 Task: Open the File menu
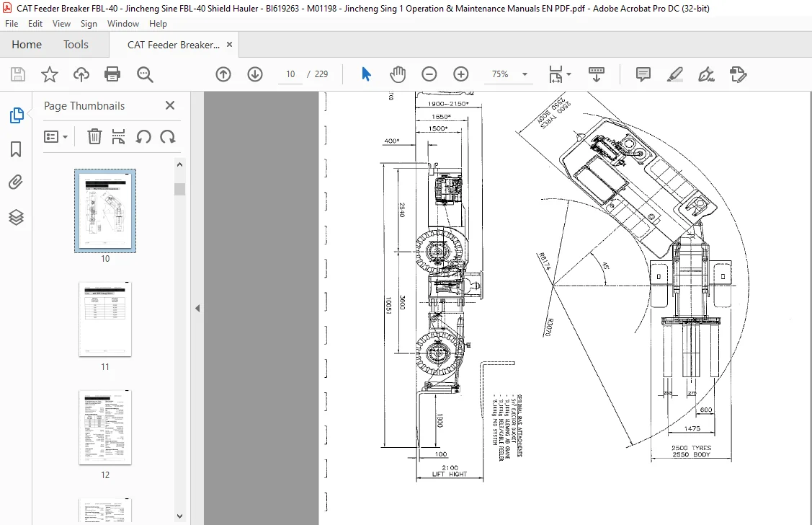[x=12, y=24]
